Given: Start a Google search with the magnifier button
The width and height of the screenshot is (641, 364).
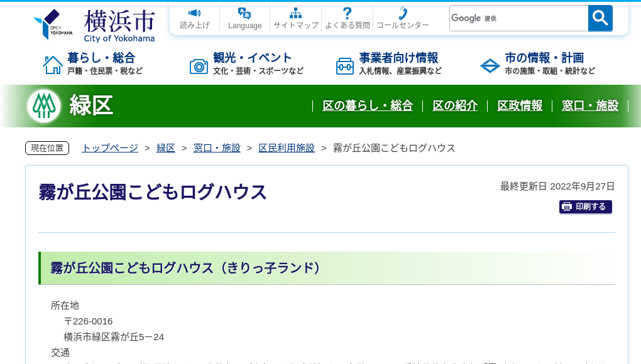Looking at the screenshot, I should pyautogui.click(x=600, y=18).
